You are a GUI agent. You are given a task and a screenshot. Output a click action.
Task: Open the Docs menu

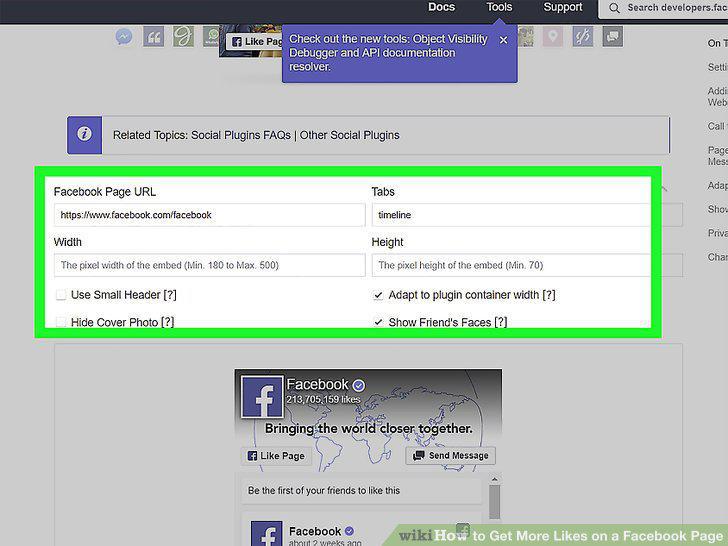(x=442, y=7)
